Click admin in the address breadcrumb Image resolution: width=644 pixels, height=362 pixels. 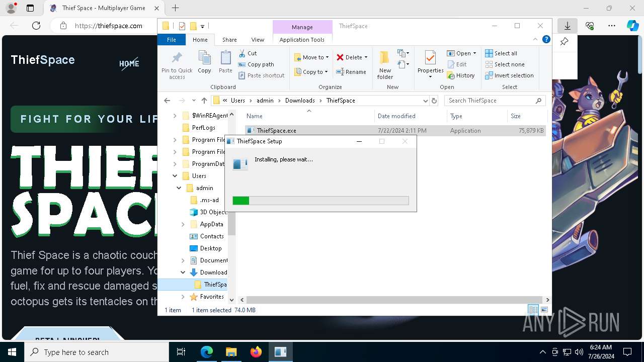pos(265,101)
